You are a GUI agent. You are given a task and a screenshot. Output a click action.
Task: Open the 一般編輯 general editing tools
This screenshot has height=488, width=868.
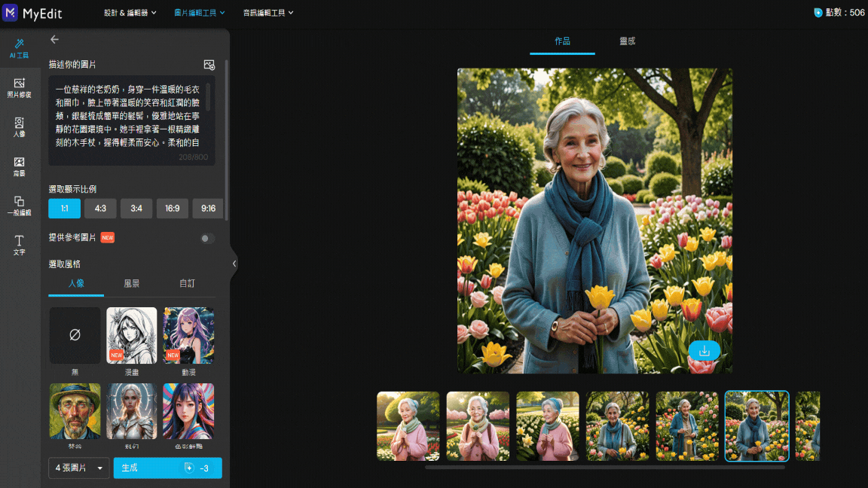click(19, 206)
